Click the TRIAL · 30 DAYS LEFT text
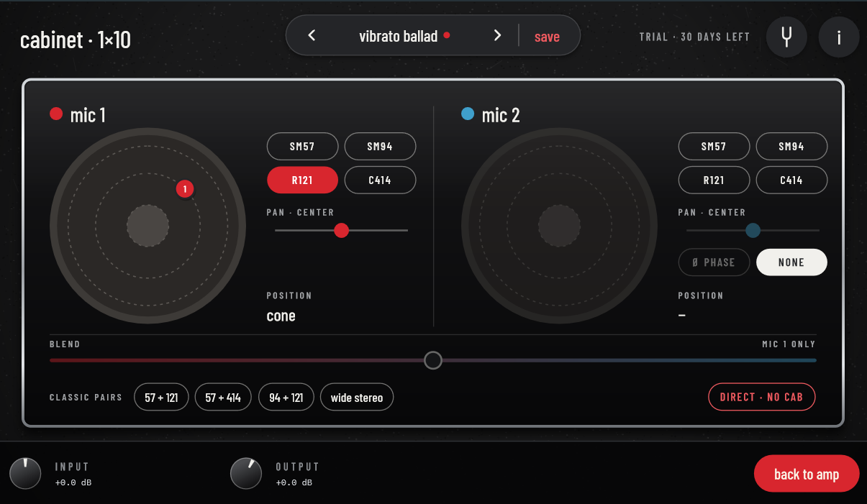This screenshot has height=504, width=867. [694, 37]
